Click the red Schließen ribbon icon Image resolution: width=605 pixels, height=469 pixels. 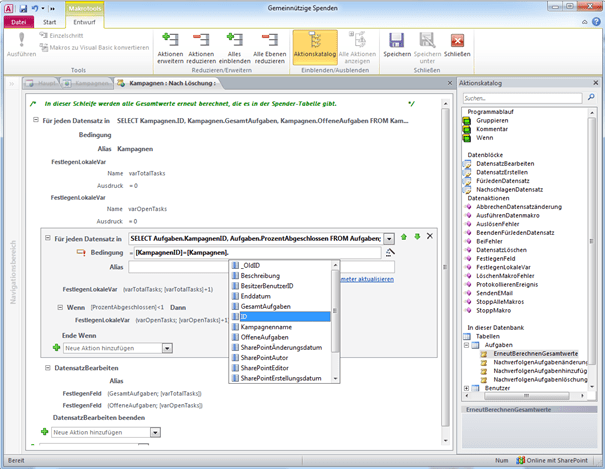pos(457,40)
